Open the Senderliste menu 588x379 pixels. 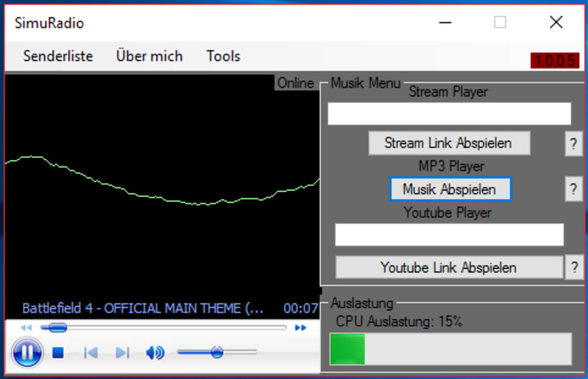58,56
